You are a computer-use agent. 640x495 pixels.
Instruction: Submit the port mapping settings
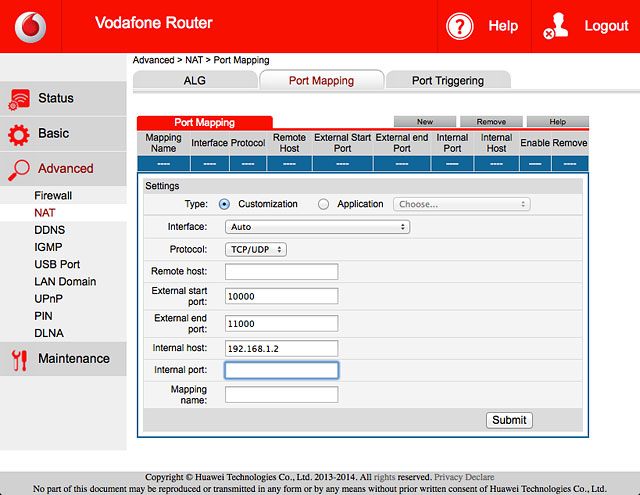coord(509,420)
